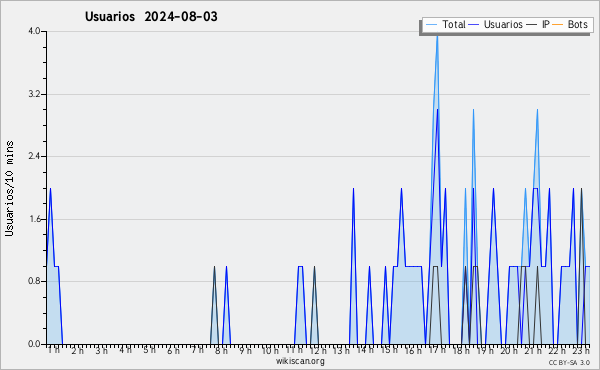Click the '4.0' y-axis value
This screenshot has height=370, width=600.
pyautogui.click(x=34, y=31)
